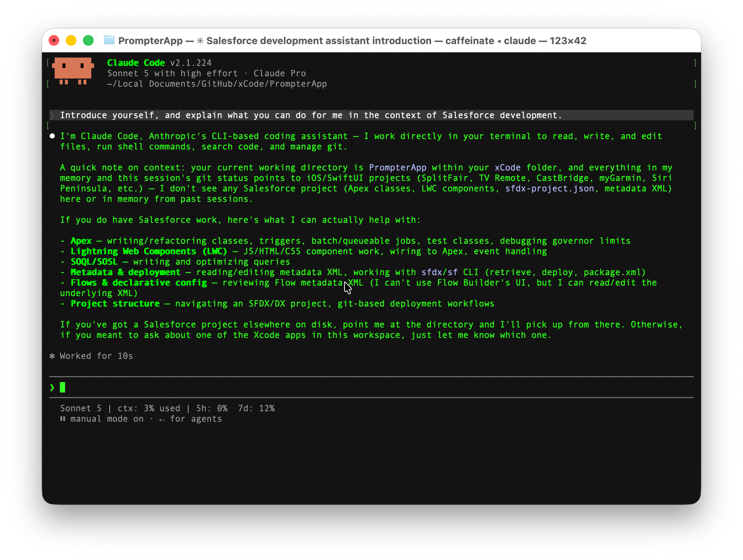Click 'ctx: 3% used' status entry
Viewport: 743px width, 560px height.
pos(149,408)
